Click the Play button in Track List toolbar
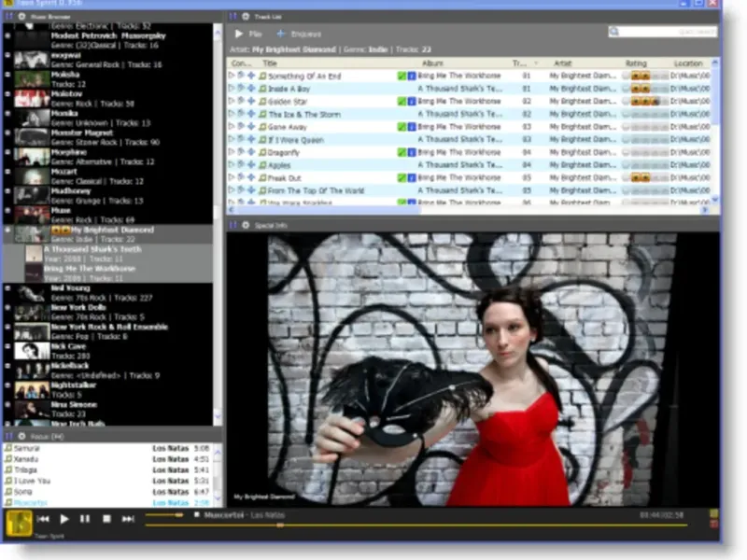Screen dimensions: 747x560 [248, 34]
